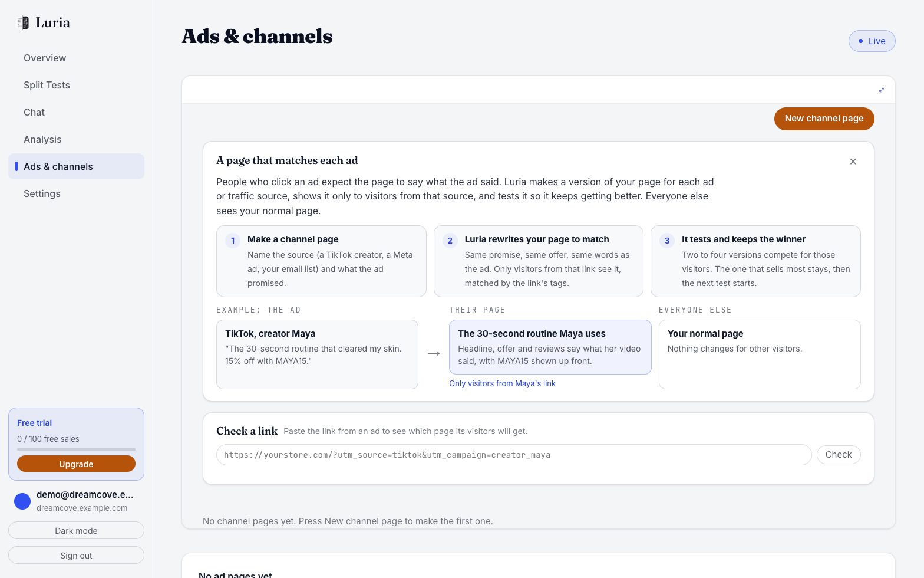Click the Live status badge

click(872, 41)
